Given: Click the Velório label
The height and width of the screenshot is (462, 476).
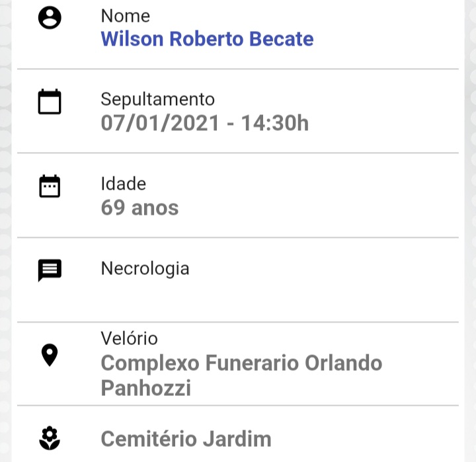Looking at the screenshot, I should tap(130, 338).
